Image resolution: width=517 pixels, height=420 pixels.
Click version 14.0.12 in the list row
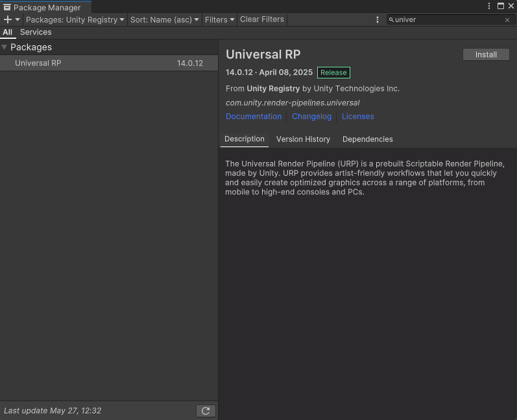pos(190,64)
